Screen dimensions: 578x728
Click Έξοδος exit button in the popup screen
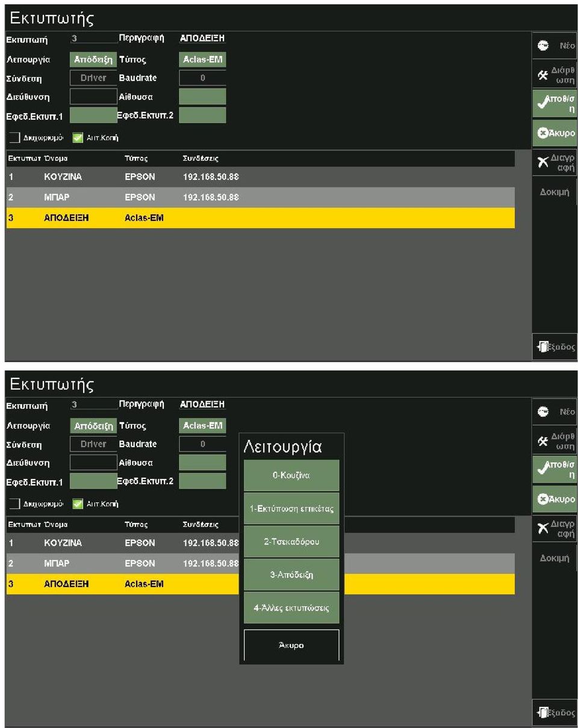555,713
